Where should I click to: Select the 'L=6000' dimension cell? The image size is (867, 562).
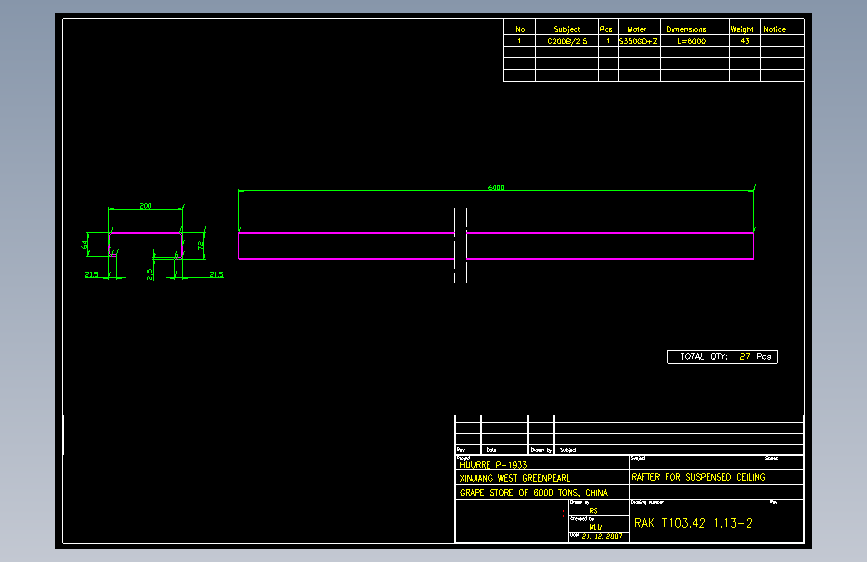coord(691,41)
